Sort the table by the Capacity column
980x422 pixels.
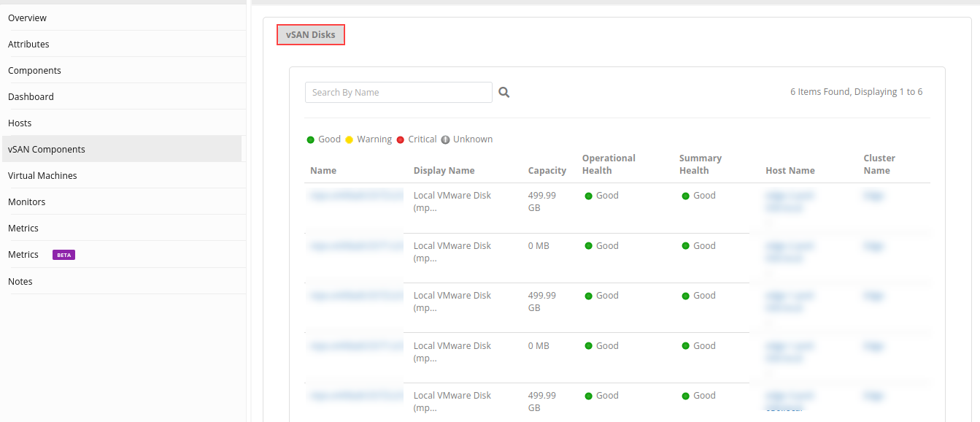click(547, 170)
